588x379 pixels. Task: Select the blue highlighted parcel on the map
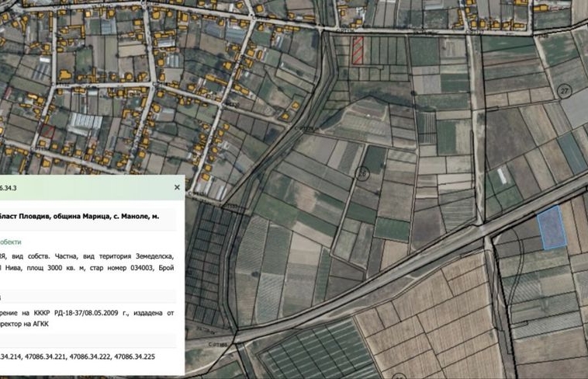(552, 228)
